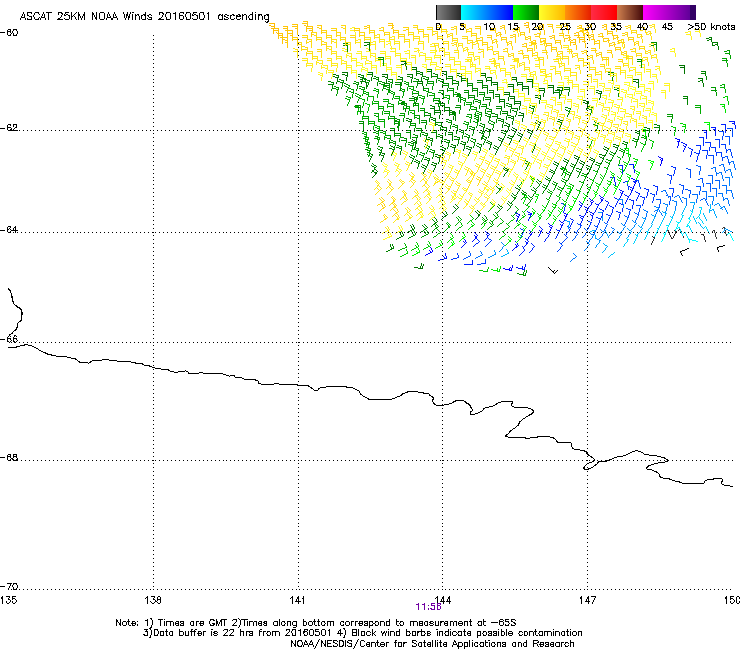Click the purple 11:56 time marker
Screen dimensions: 740x650
428,607
